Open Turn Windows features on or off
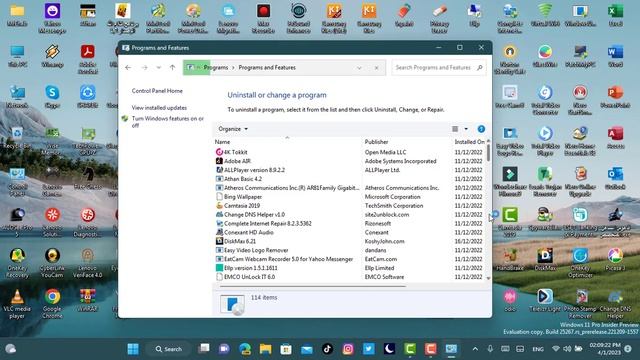The image size is (640, 360). (167, 122)
